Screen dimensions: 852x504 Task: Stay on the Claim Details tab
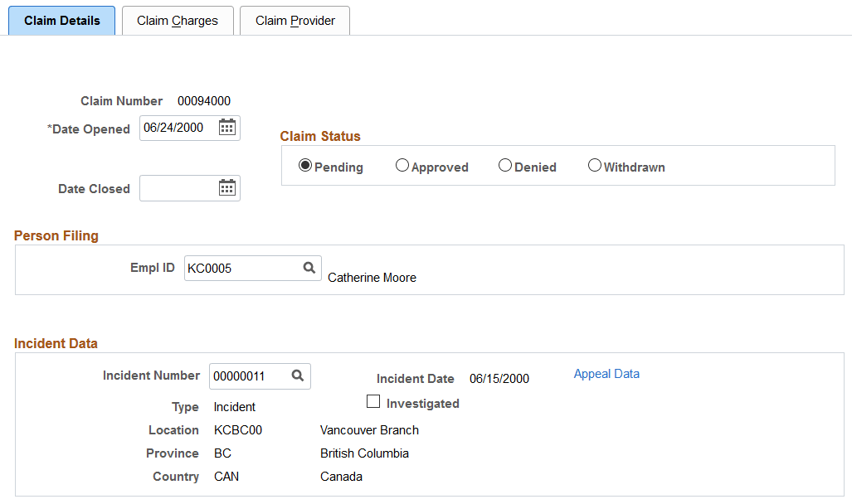(x=61, y=20)
